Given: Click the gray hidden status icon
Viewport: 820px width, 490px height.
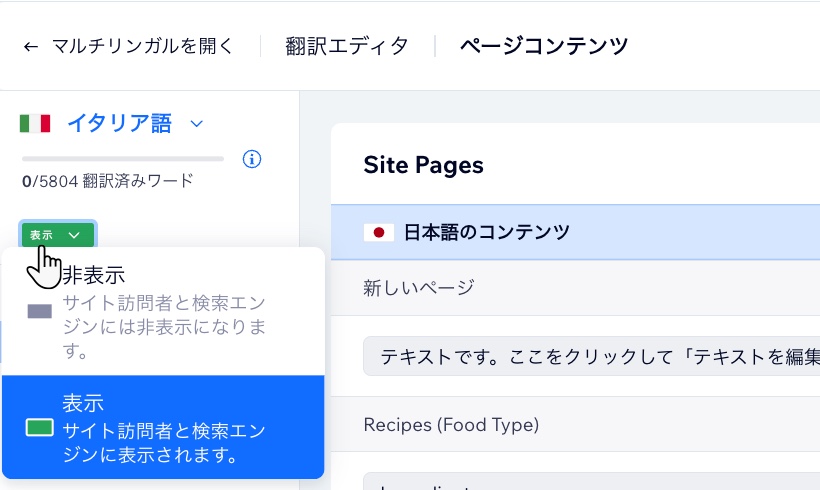Looking at the screenshot, I should click(x=39, y=311).
